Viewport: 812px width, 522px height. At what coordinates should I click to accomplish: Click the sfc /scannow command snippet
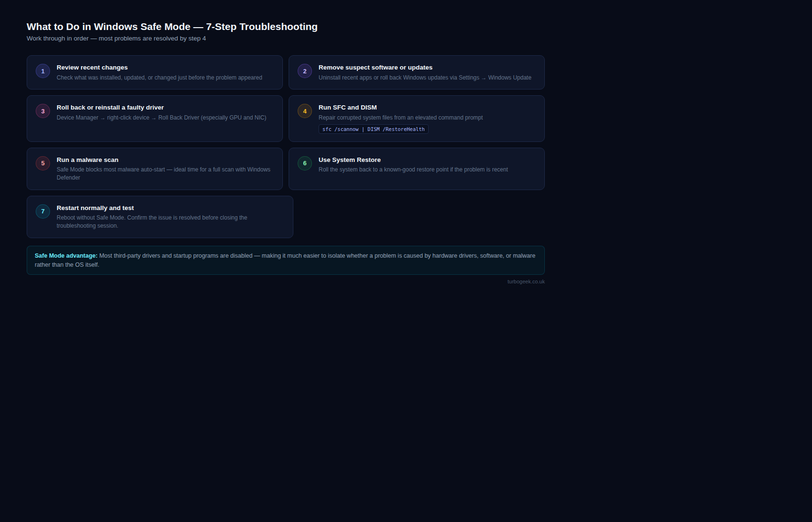coord(373,130)
